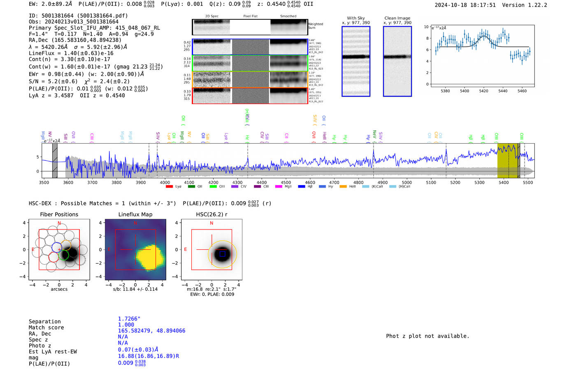Click the N/A value beside Spec z

123,337
